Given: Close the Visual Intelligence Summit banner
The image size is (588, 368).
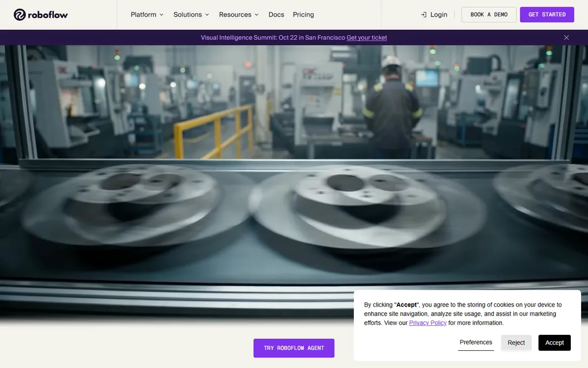Looking at the screenshot, I should pos(566,37).
